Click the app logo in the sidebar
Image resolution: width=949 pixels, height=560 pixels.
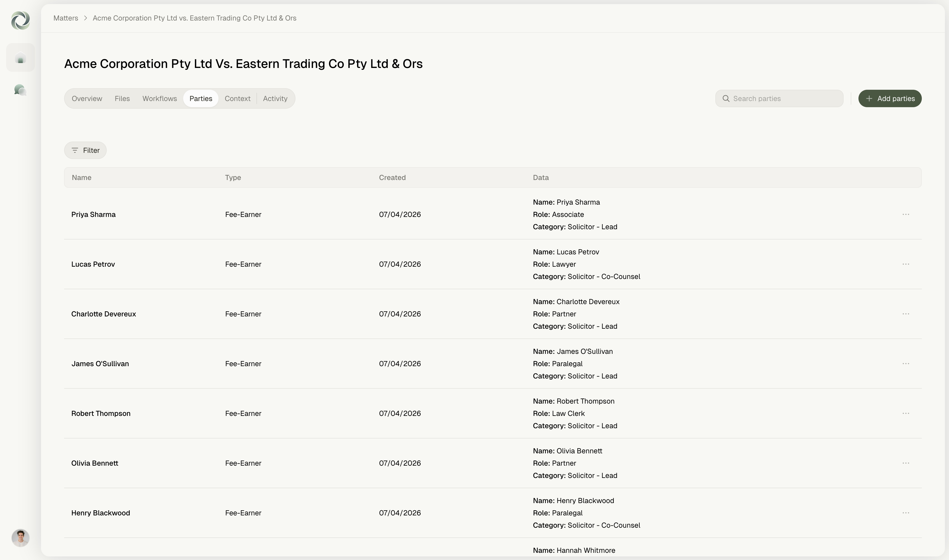20,20
